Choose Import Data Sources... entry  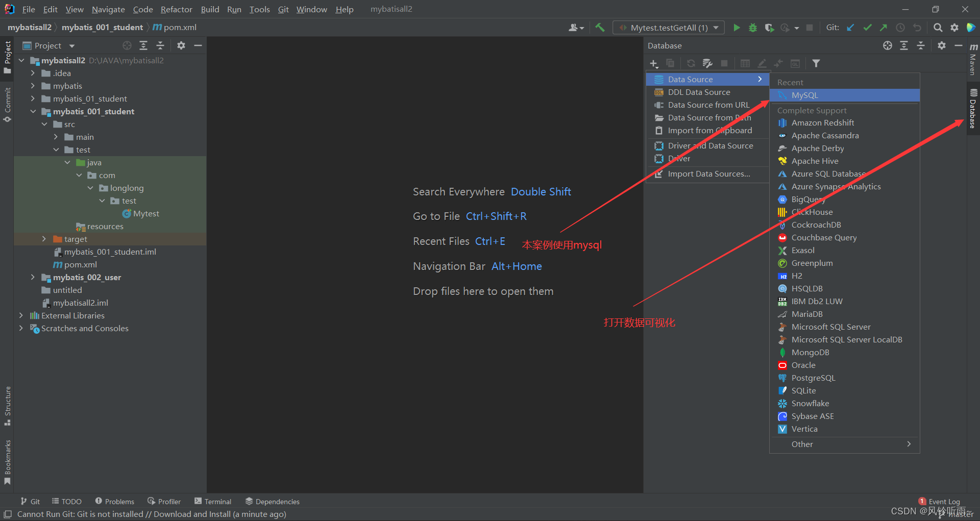pyautogui.click(x=707, y=173)
